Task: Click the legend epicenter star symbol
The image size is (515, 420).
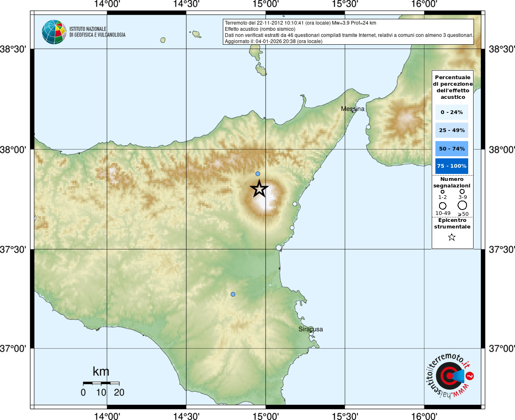Action: [452, 237]
